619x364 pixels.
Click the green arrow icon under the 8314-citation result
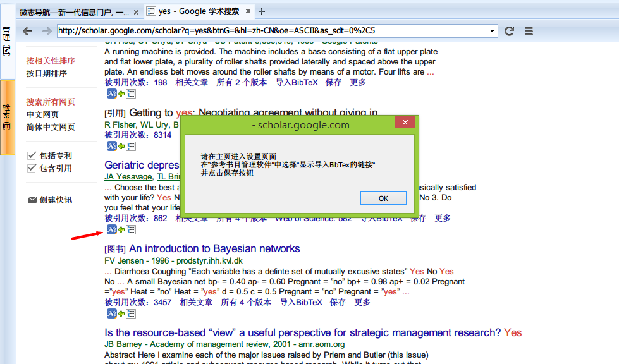(121, 147)
